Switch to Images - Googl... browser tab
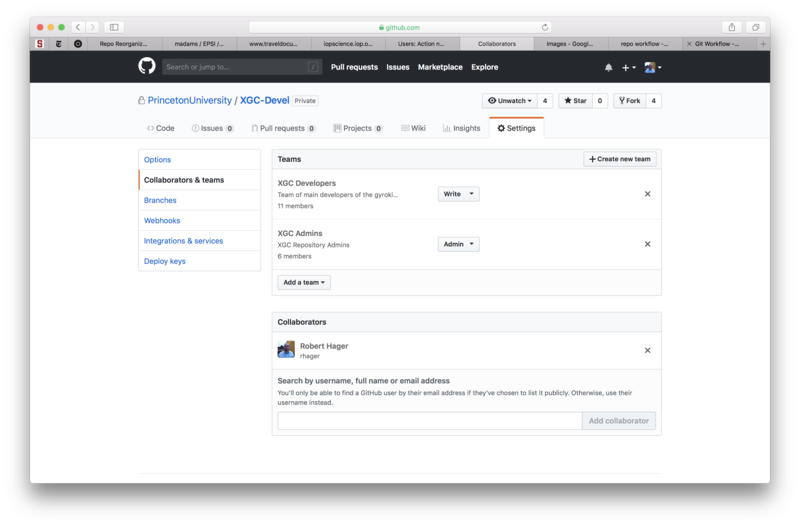Screen dimensions: 800x526 tap(569, 44)
